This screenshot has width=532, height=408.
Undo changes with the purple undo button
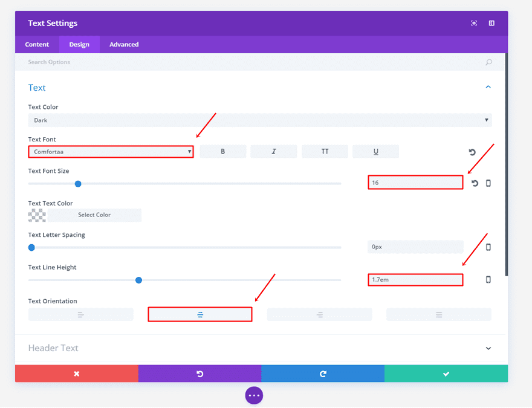pos(199,374)
